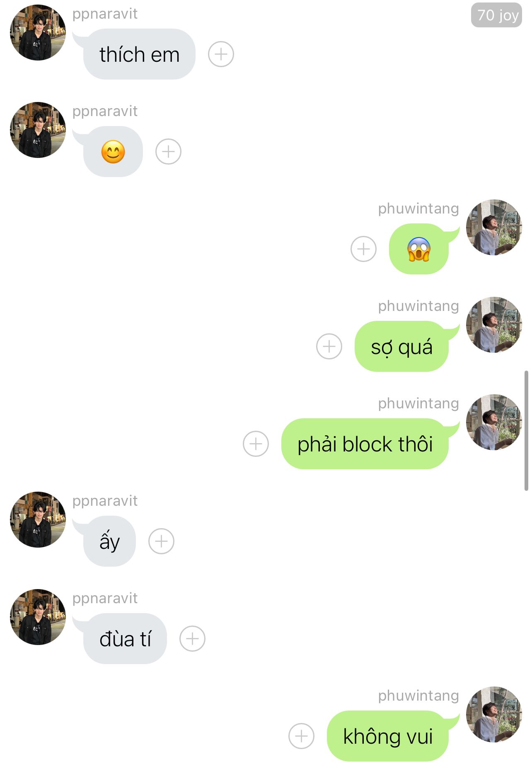Tap plus icon next to "ấy" message
This screenshot has width=532, height=769.
(x=161, y=541)
